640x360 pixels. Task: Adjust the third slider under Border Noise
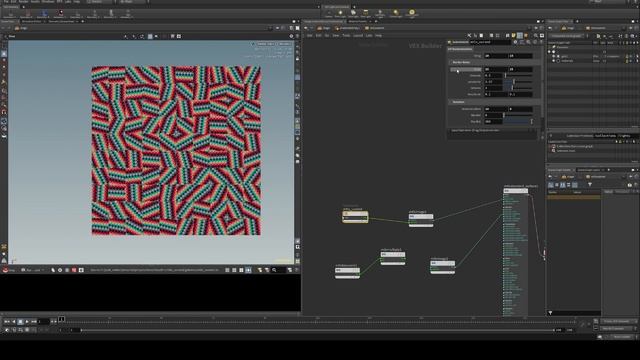click(x=518, y=88)
